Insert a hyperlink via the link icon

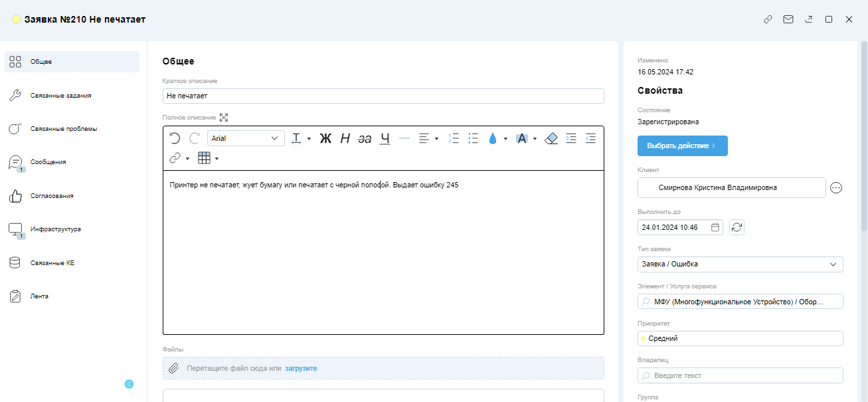175,158
